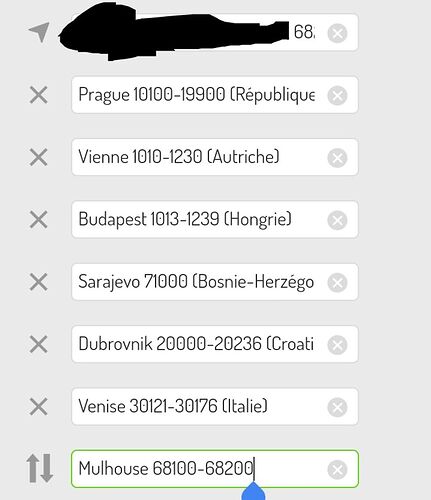Clear the Dubrovnik 20000-20236 field text
Viewport: 431px width, 500px height.
pos(337,345)
